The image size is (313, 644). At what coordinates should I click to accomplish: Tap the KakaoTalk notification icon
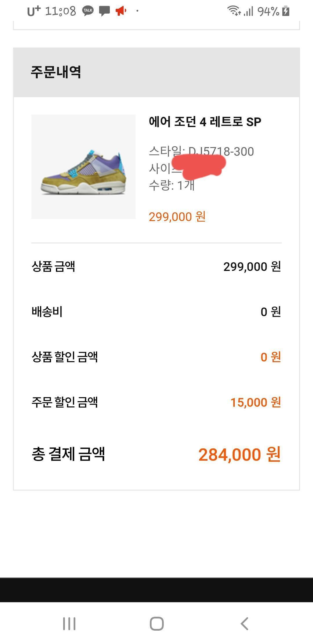(x=88, y=11)
